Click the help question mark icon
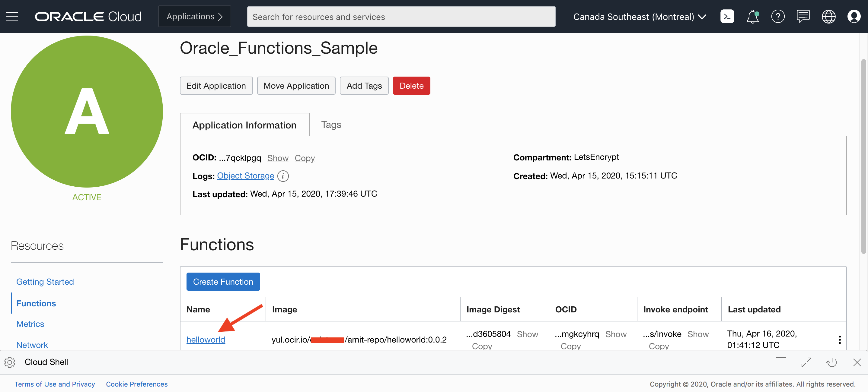The image size is (868, 392). (777, 17)
